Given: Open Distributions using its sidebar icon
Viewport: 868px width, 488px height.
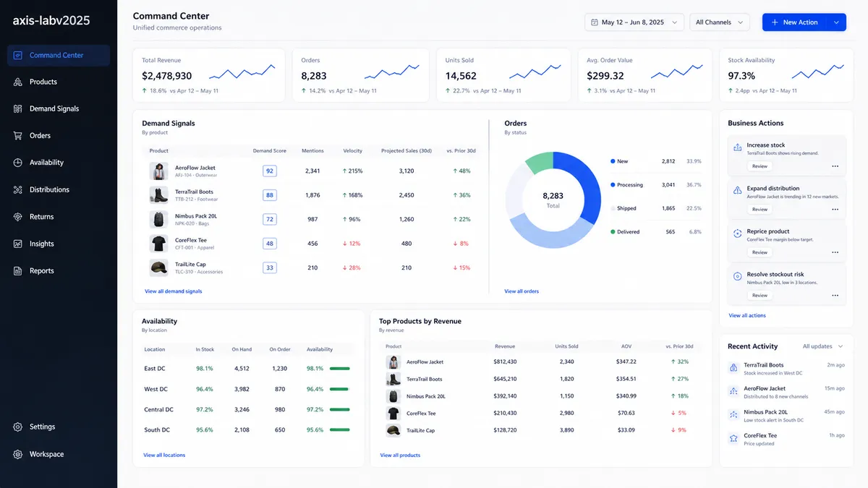Looking at the screenshot, I should coord(17,190).
